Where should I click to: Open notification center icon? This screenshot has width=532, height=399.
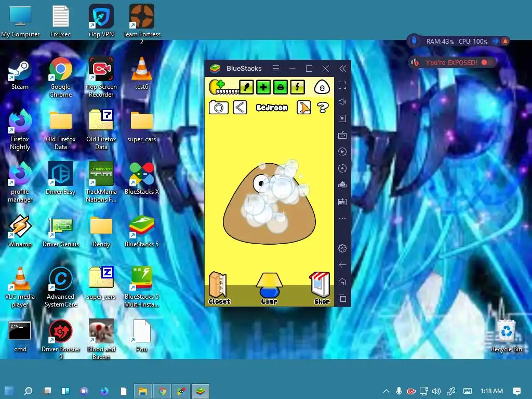(x=517, y=391)
